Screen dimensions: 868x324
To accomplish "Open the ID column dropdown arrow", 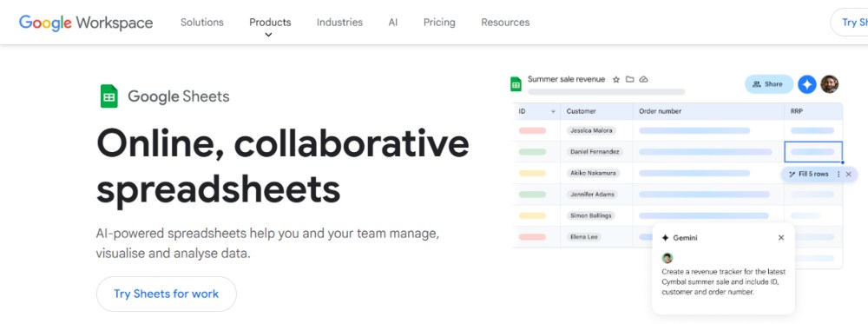I will [553, 112].
